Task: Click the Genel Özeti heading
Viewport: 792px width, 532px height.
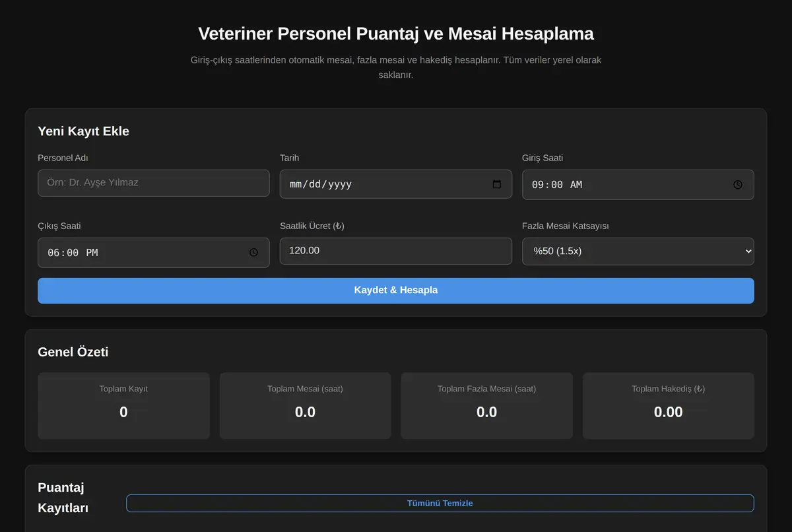Action: (x=73, y=352)
